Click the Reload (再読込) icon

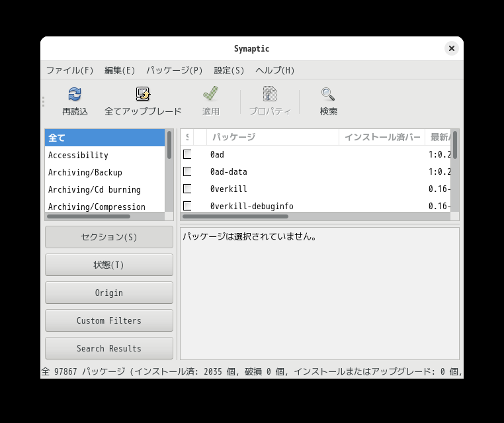coord(75,94)
